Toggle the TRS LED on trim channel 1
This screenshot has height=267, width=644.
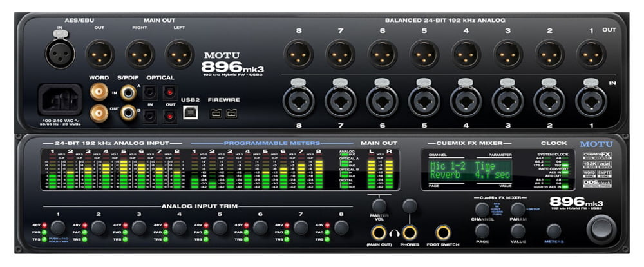pyautogui.click(x=44, y=239)
